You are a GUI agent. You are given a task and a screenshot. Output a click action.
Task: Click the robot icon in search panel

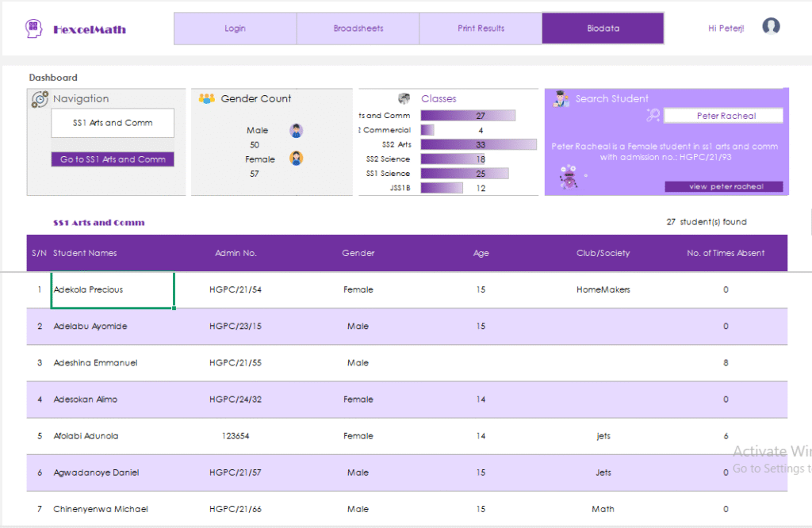pos(569,178)
